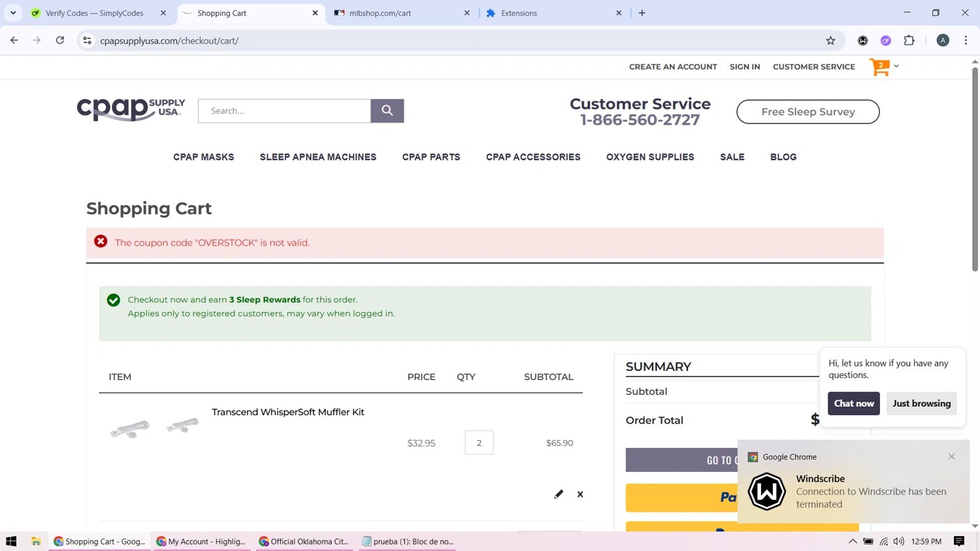
Task: Open the network icon in the tray
Action: click(x=884, y=541)
